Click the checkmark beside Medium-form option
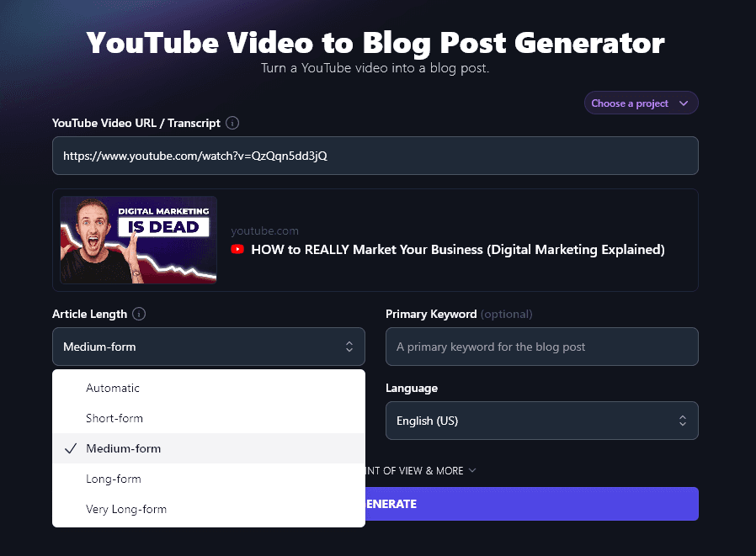The width and height of the screenshot is (756, 556). click(x=71, y=448)
